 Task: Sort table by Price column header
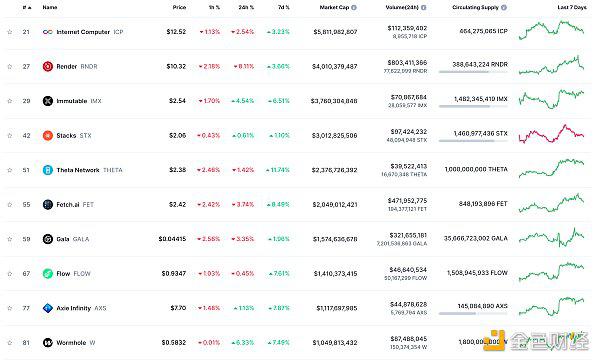click(x=179, y=7)
